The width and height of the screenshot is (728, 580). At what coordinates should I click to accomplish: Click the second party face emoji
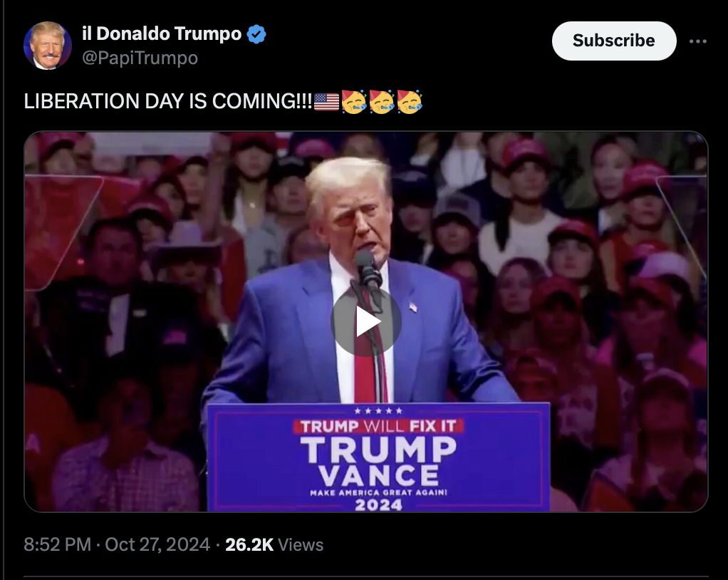[382, 102]
